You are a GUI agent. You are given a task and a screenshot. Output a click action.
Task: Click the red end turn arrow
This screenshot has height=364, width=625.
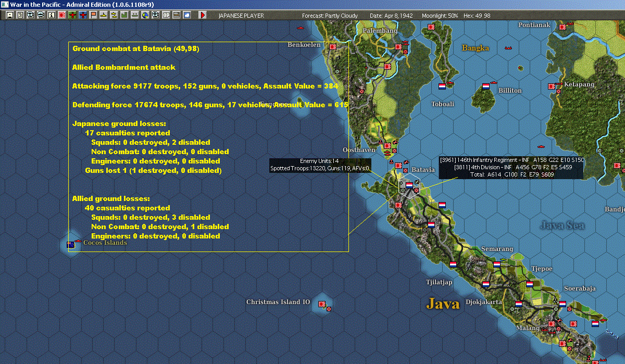[x=203, y=15]
